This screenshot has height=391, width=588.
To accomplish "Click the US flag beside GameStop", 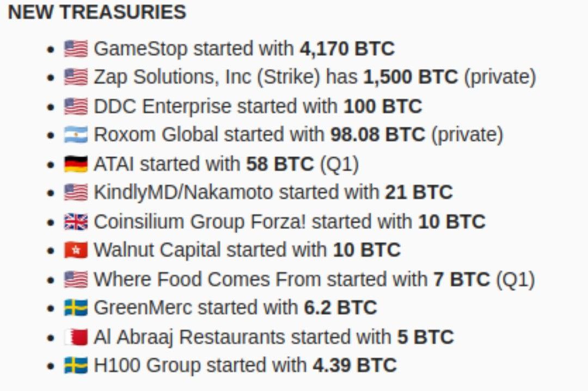I will tap(76, 49).
